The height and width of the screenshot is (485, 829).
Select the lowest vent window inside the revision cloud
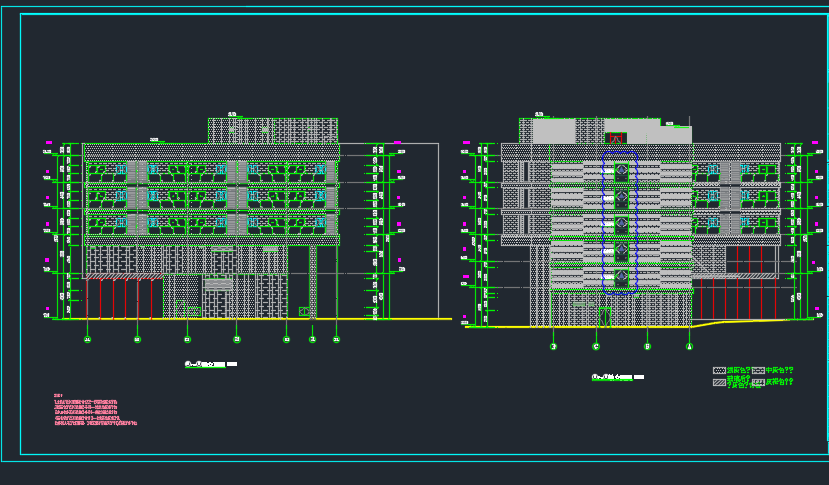621,277
